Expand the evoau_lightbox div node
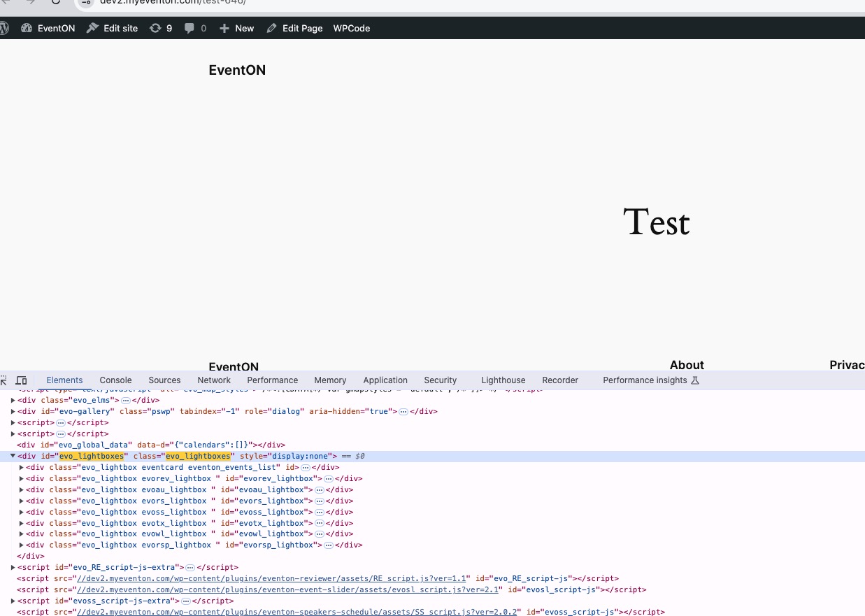 22,489
